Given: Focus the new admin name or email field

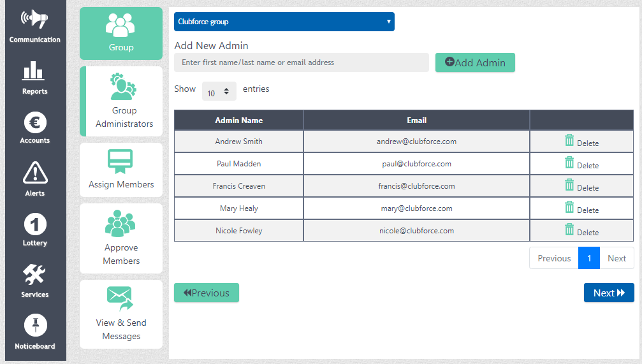Looking at the screenshot, I should click(302, 62).
